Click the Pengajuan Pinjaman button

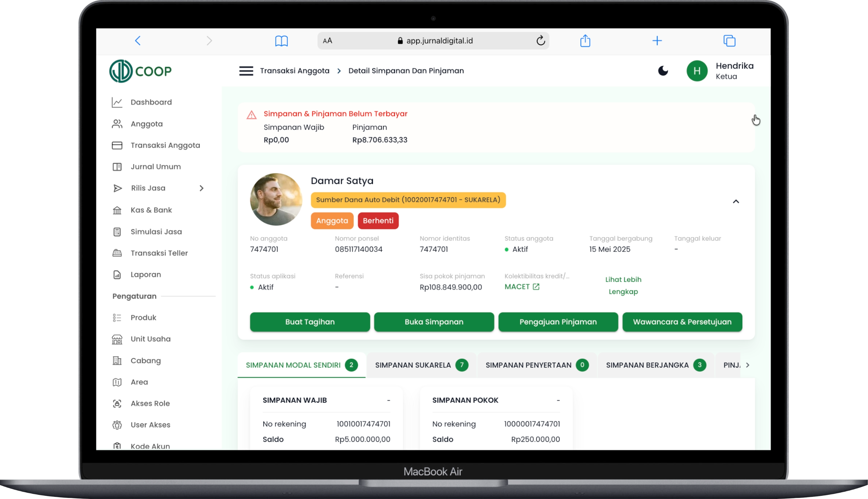[x=558, y=322]
